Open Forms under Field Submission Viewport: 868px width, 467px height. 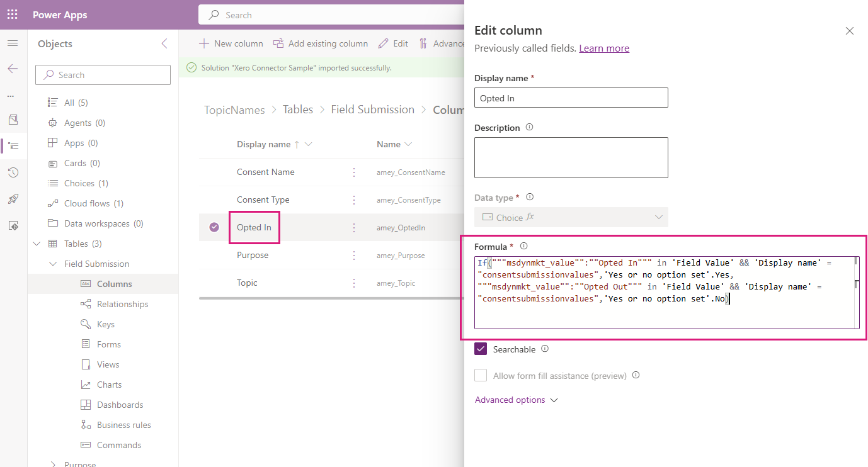pyautogui.click(x=108, y=344)
